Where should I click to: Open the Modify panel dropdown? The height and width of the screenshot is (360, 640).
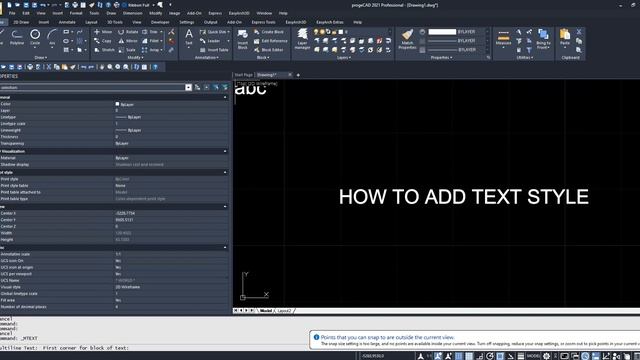pyautogui.click(x=136, y=58)
